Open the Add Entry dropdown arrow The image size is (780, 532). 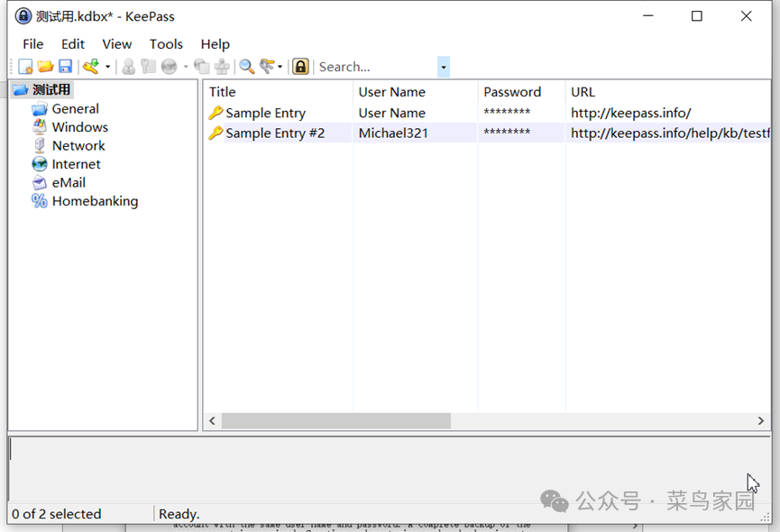[107, 67]
